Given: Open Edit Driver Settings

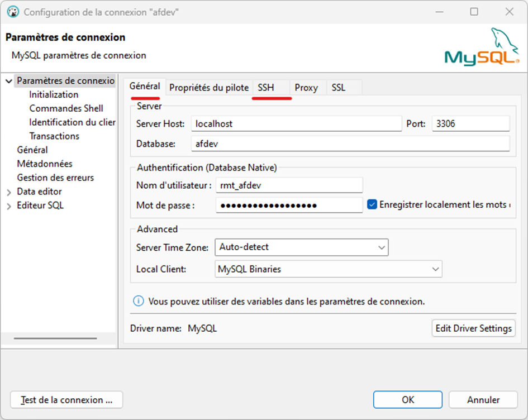Looking at the screenshot, I should pyautogui.click(x=473, y=328).
